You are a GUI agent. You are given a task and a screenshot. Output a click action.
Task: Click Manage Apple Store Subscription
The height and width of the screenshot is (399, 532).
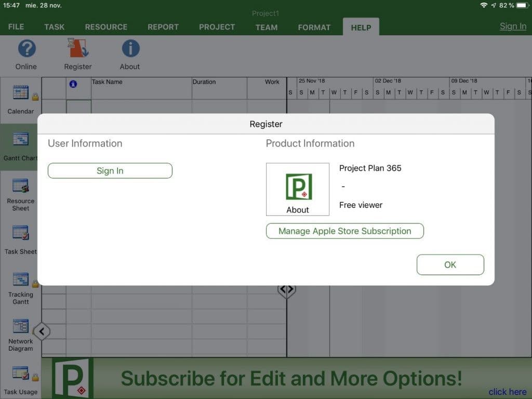344,231
